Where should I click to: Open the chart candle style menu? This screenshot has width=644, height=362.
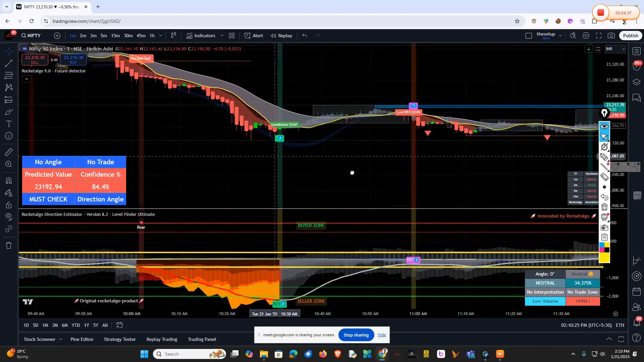[173, 36]
